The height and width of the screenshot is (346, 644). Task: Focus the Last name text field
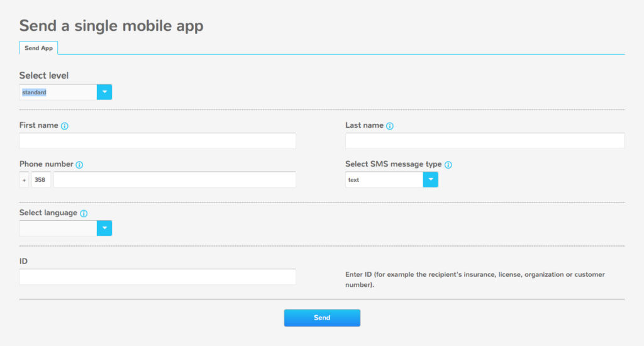485,141
